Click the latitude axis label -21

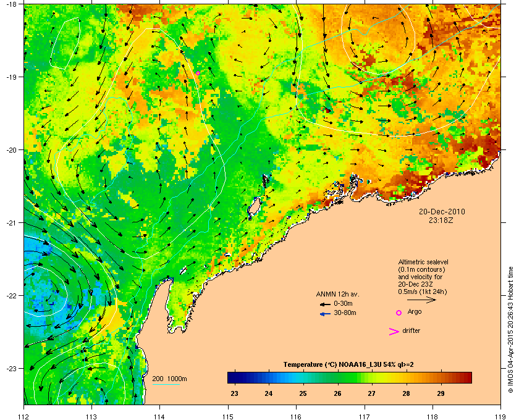(x=12, y=223)
